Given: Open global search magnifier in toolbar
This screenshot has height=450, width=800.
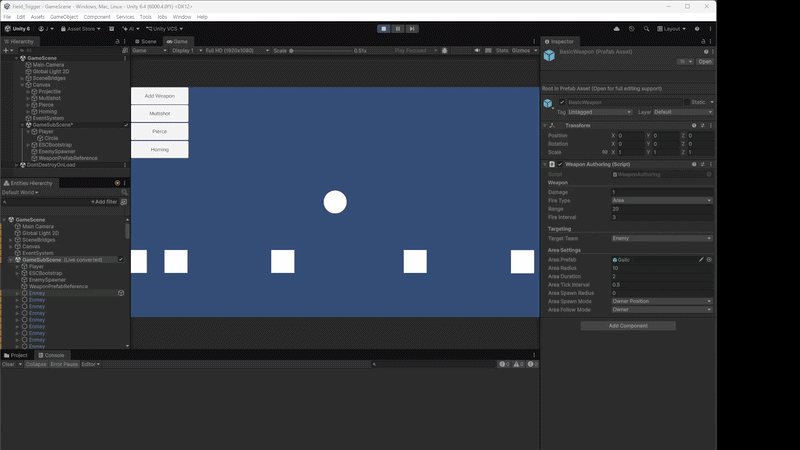Looking at the screenshot, I should [646, 29].
